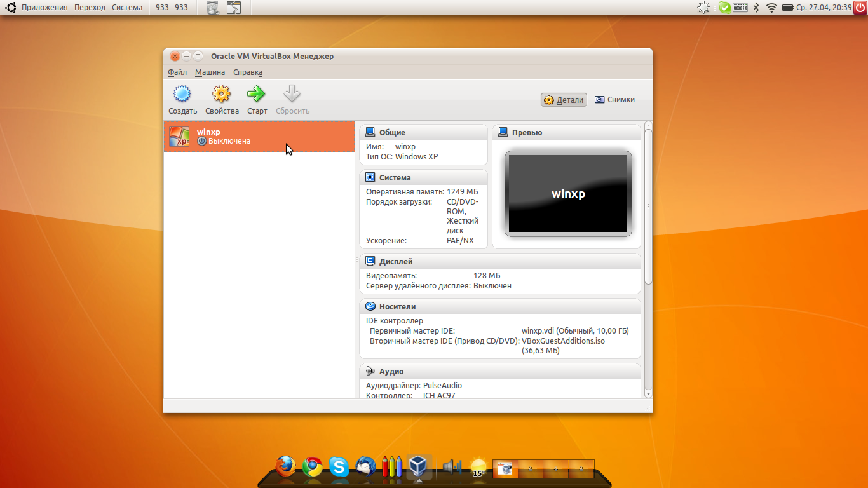The image size is (868, 488).
Task: Open the Файл menu
Action: point(177,72)
